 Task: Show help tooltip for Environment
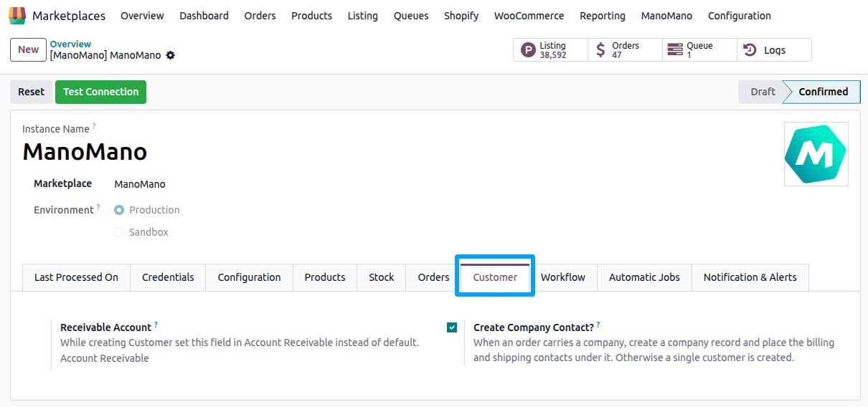(98, 208)
